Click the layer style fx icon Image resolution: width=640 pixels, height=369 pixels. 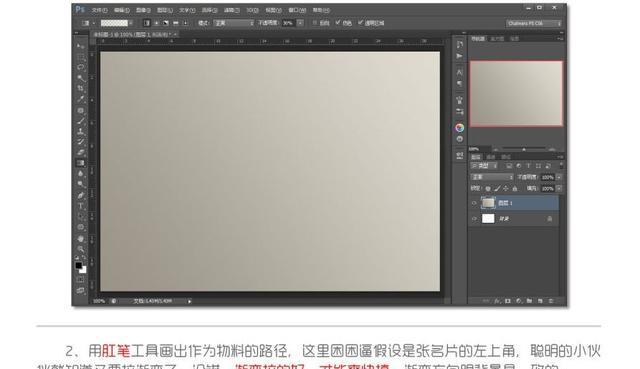(x=497, y=301)
